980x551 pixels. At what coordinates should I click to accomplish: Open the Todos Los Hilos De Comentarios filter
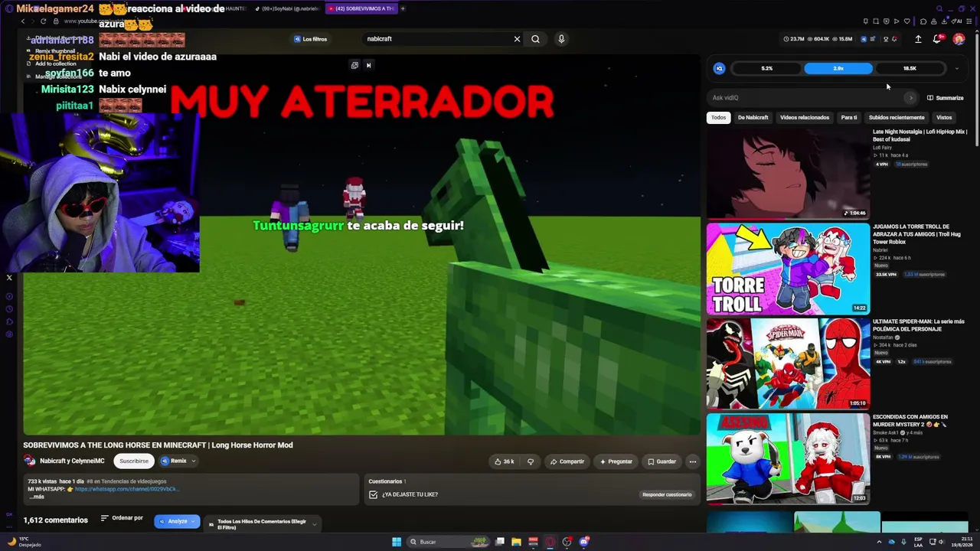(x=262, y=524)
